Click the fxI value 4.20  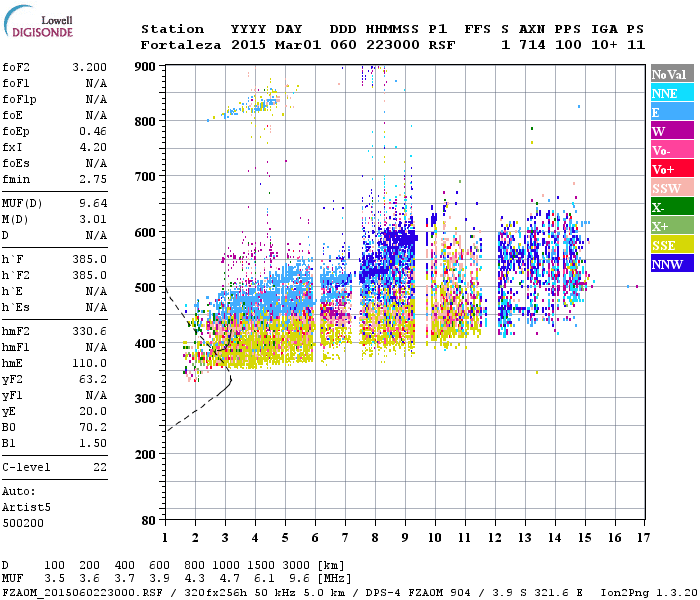93,147
